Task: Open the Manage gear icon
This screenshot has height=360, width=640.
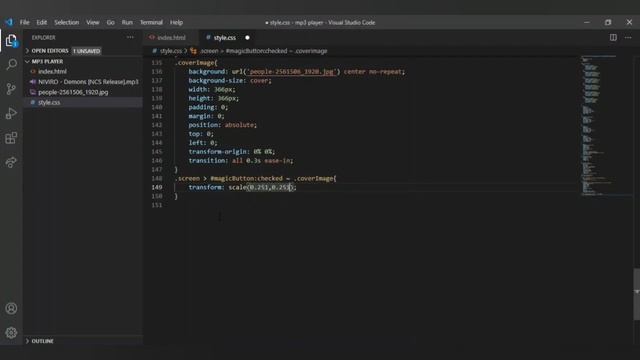Action: pyautogui.click(x=11, y=333)
